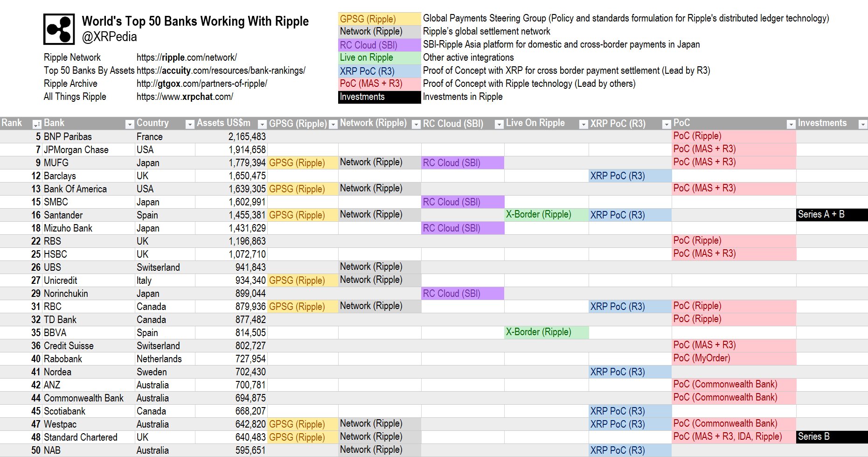
Task: Open the Network (Ripple) column filter dropdown
Action: pyautogui.click(x=416, y=124)
